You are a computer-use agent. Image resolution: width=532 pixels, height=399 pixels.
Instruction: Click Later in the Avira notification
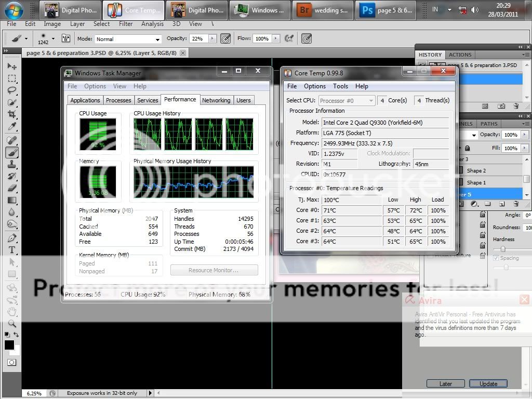tap(445, 384)
